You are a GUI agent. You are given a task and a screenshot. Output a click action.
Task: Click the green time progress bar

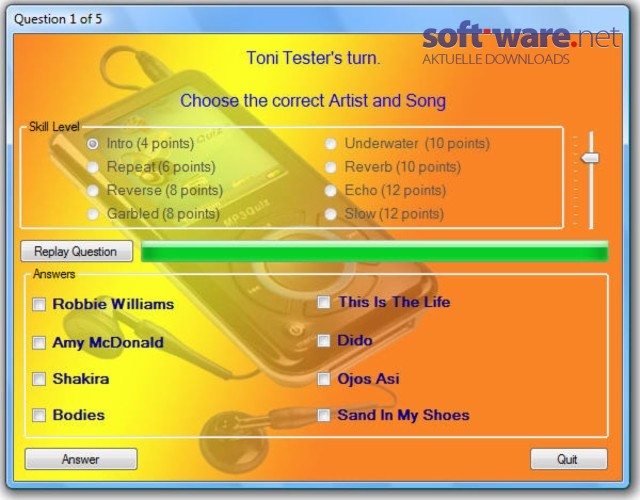(x=374, y=251)
